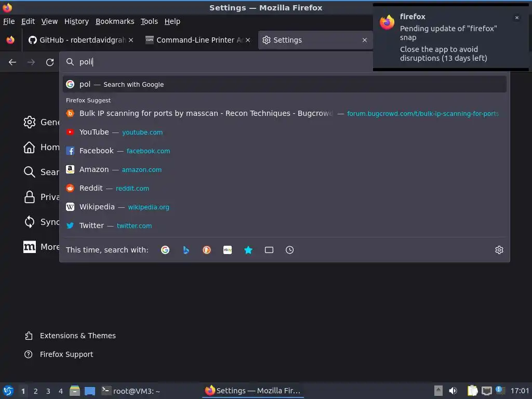Choose the Facebook suggestion
Screen dimensions: 532x399
coord(285,151)
